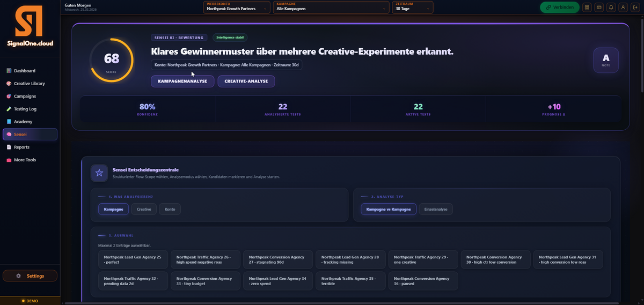Click the green Verbinden button

click(560, 8)
